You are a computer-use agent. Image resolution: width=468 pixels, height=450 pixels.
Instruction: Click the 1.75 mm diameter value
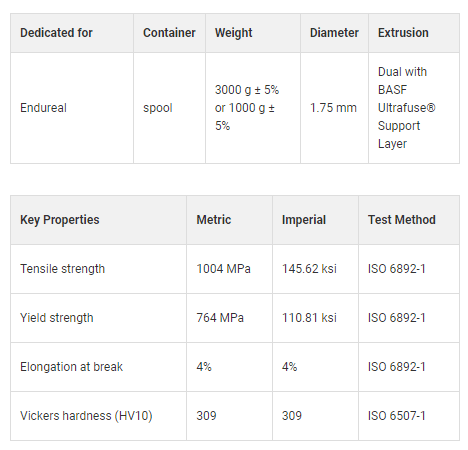pos(333,108)
